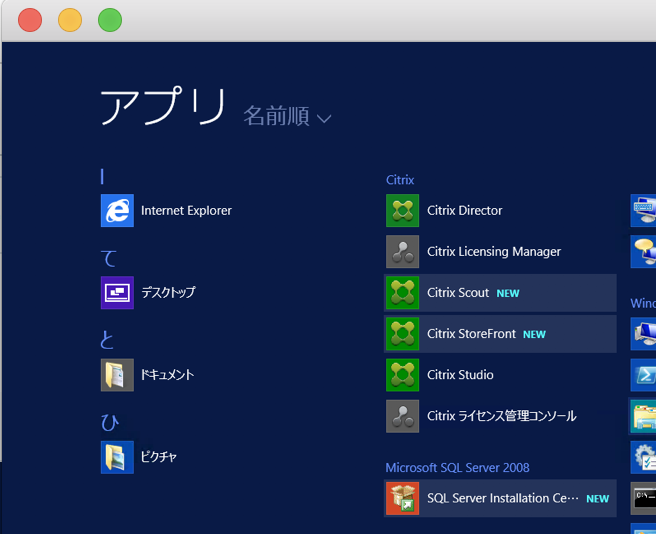Maximize the window with the green button

110,20
